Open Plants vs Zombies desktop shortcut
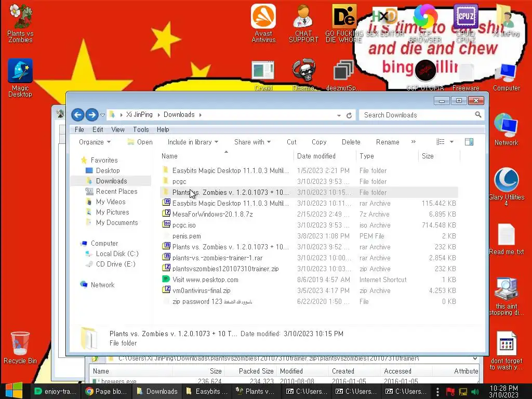This screenshot has width=532, height=399. [x=20, y=23]
